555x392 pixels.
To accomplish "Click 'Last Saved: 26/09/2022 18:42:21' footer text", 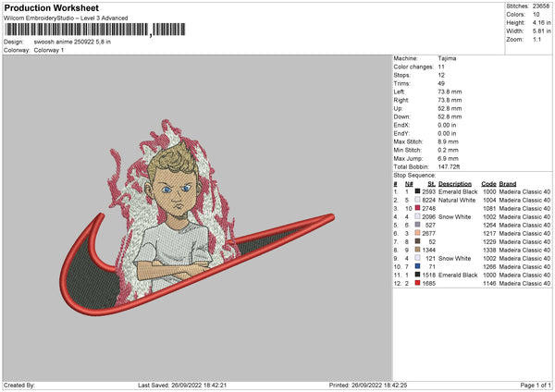I will (182, 385).
